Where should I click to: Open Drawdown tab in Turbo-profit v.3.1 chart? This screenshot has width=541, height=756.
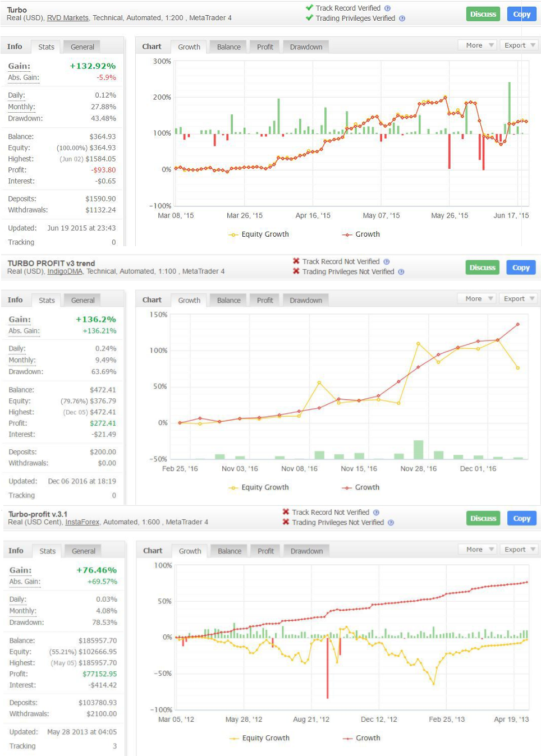pyautogui.click(x=307, y=551)
